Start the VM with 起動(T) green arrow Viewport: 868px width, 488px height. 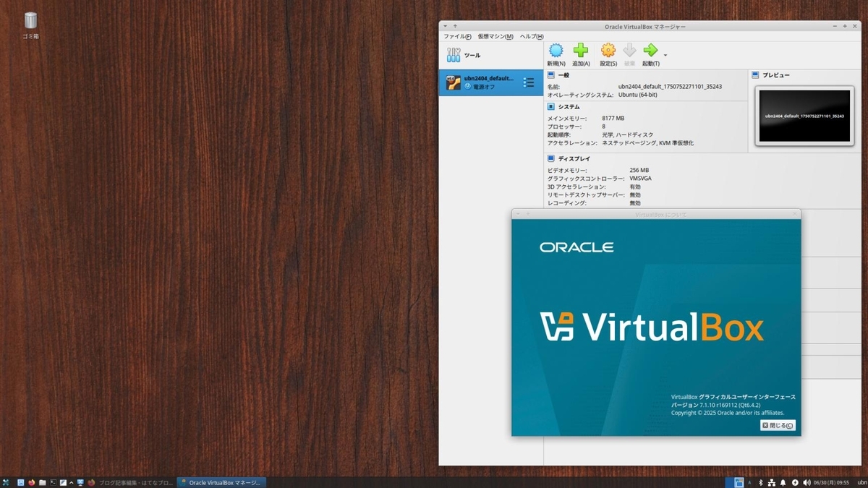650,51
